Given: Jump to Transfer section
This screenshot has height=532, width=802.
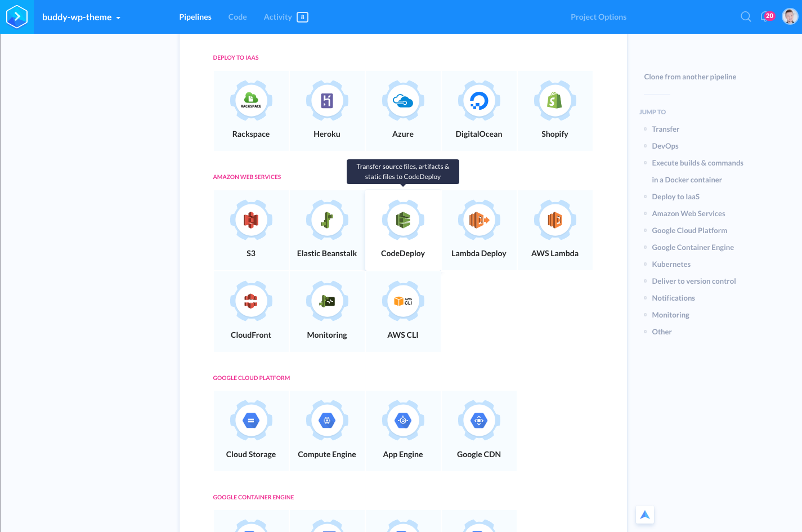Looking at the screenshot, I should pos(665,129).
